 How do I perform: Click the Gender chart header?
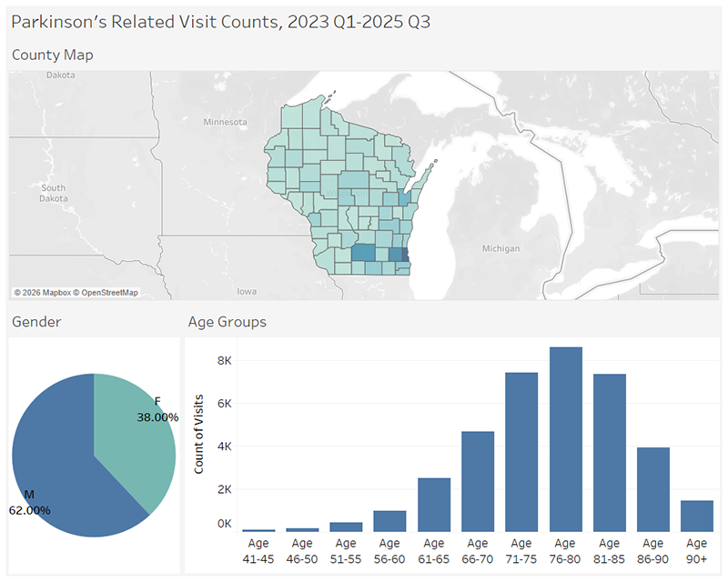pos(35,322)
